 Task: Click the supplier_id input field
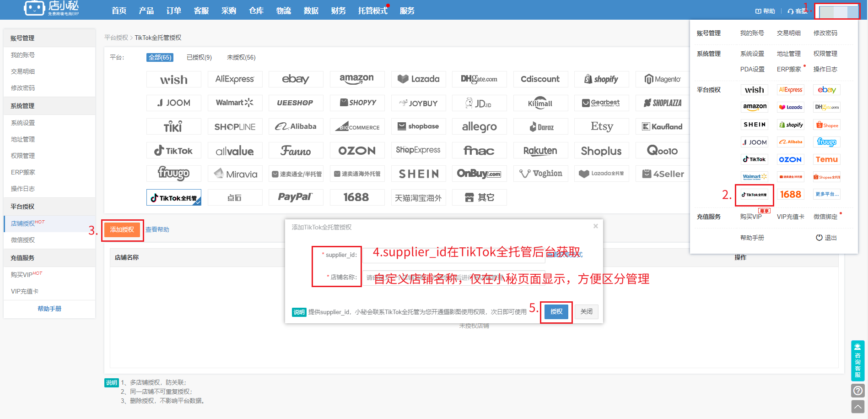[453, 255]
